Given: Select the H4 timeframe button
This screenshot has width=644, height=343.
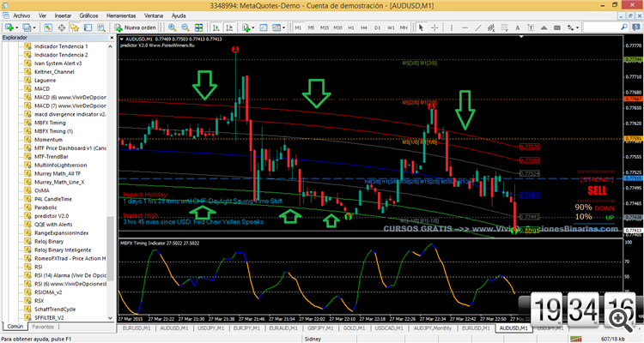Looking at the screenshot, I should click(x=364, y=27).
